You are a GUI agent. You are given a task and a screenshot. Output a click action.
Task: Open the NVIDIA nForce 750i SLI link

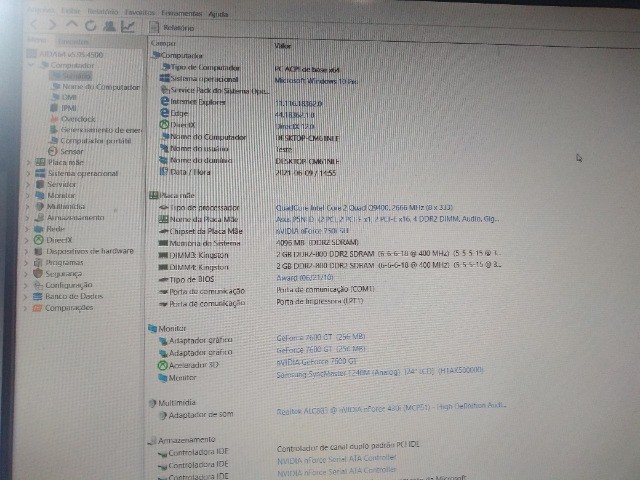pos(312,231)
